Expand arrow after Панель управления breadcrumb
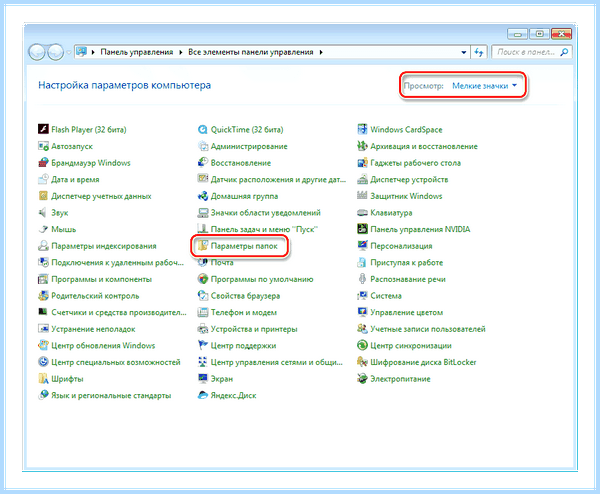The image size is (600, 494). (x=181, y=52)
